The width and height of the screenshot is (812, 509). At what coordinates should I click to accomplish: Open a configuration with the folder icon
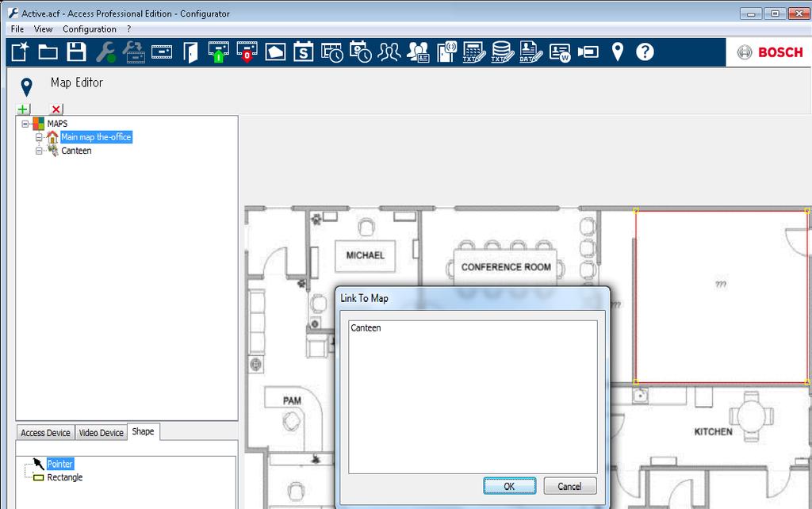coord(48,52)
